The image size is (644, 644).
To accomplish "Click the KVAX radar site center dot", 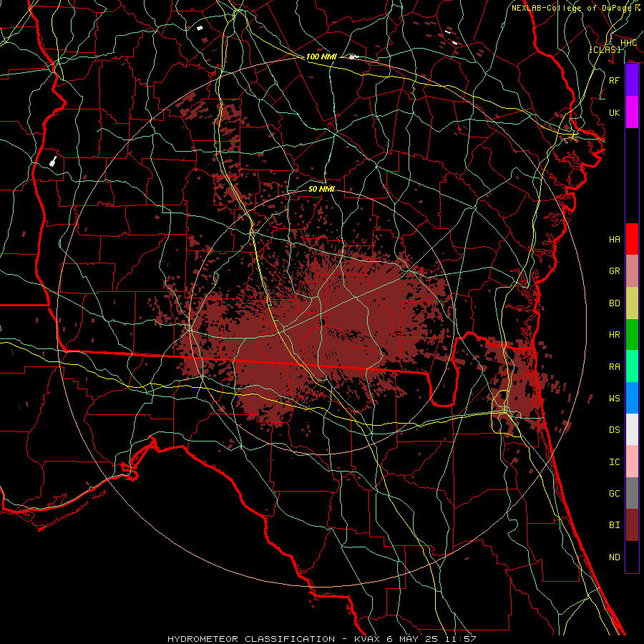I will [x=323, y=323].
